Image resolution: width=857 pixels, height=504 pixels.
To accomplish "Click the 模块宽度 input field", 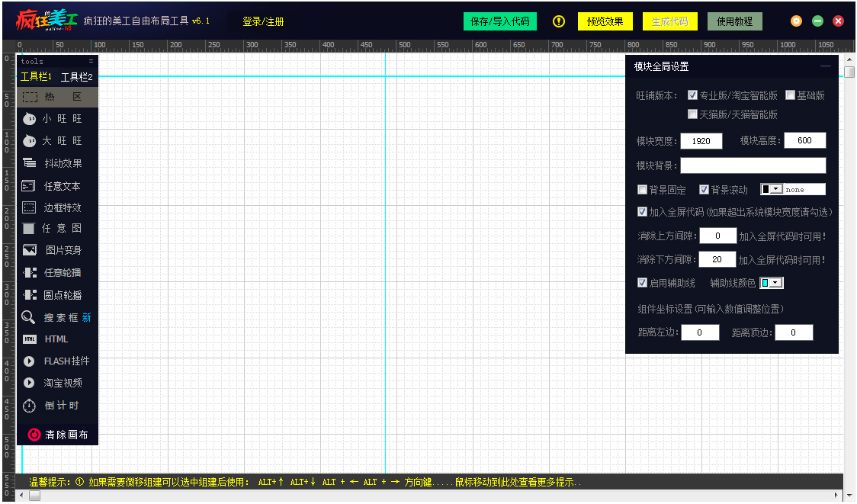I will [701, 141].
